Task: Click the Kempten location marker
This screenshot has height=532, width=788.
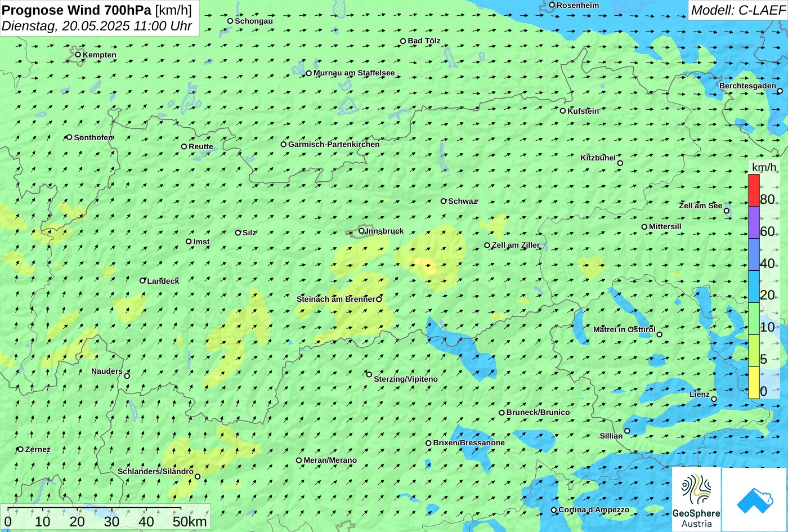Action: click(x=78, y=55)
